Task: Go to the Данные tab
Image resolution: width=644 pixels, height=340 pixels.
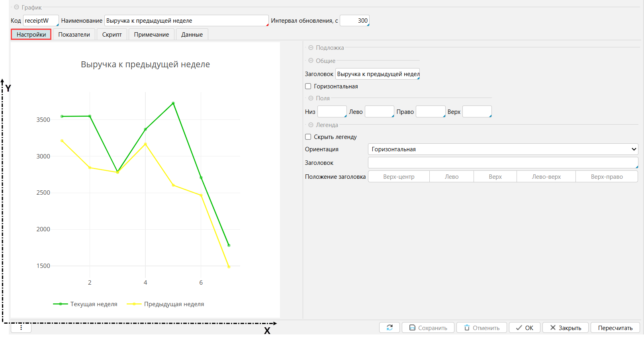Action: point(192,35)
